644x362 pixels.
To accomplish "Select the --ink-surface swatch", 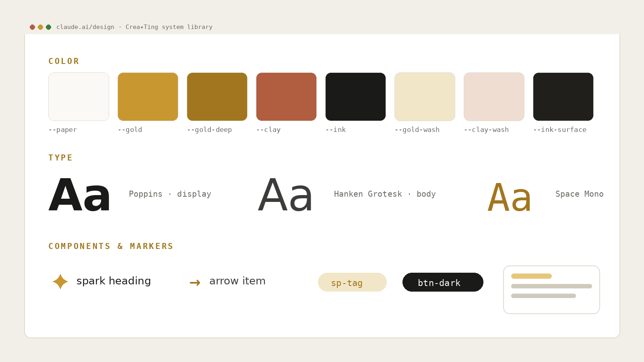I will (x=563, y=97).
